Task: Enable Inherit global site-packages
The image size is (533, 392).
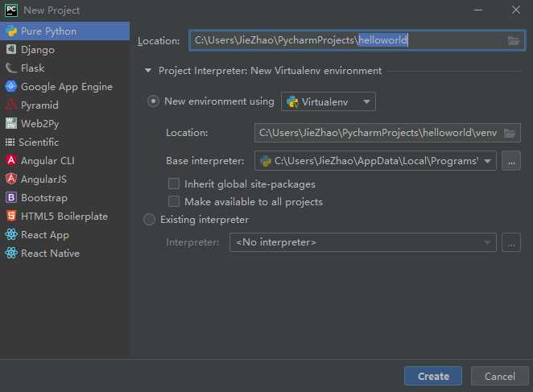Action: [174, 184]
